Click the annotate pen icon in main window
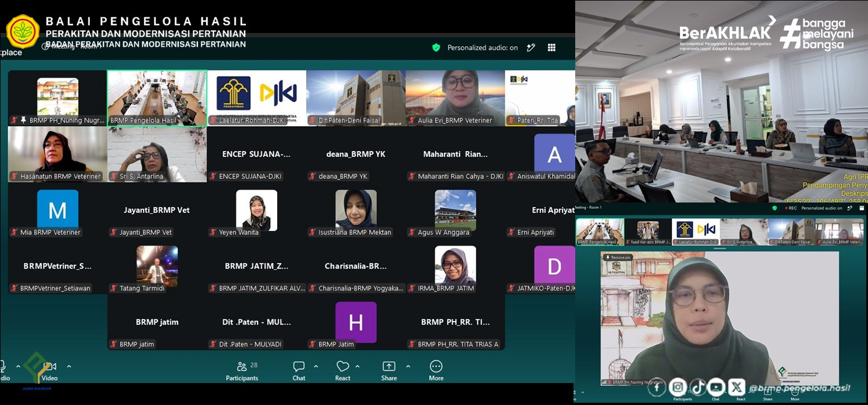868x405 pixels. tap(531, 47)
